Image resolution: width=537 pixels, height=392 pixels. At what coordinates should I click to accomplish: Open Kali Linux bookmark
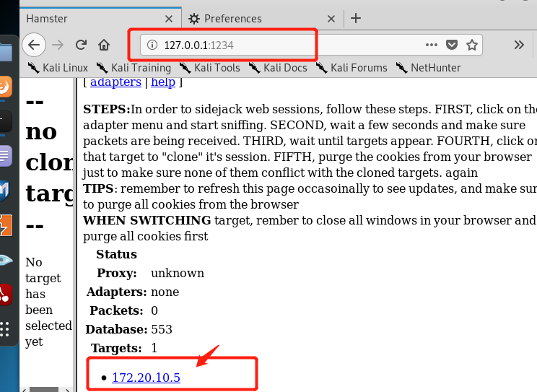click(58, 68)
